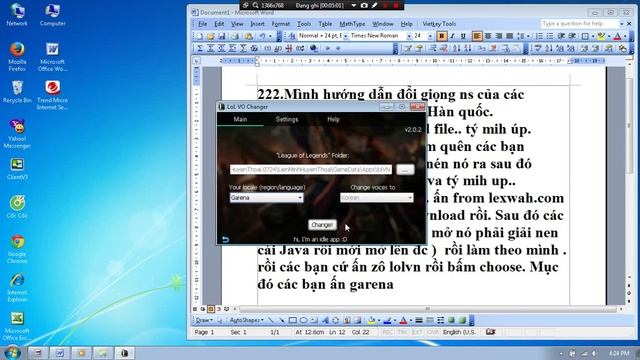
Task: Undo the last action in Word
Action: pyautogui.click(x=262, y=36)
